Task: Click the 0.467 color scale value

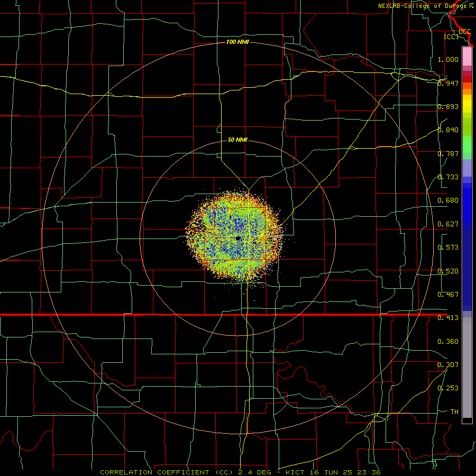Action: click(448, 295)
